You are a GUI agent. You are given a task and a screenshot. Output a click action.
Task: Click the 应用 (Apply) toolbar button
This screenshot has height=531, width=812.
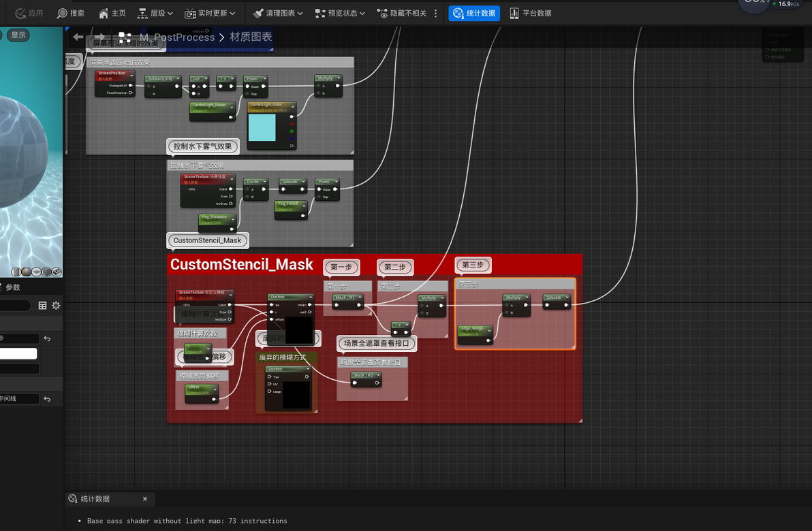(29, 13)
